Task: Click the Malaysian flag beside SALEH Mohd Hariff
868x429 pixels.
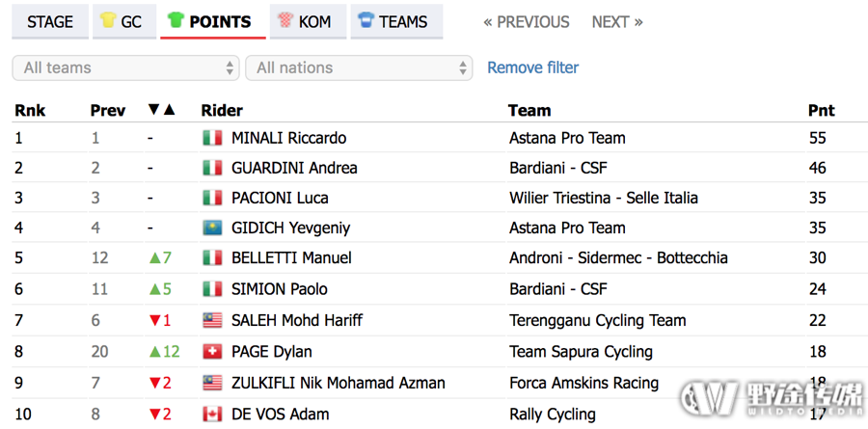Action: pos(212,320)
